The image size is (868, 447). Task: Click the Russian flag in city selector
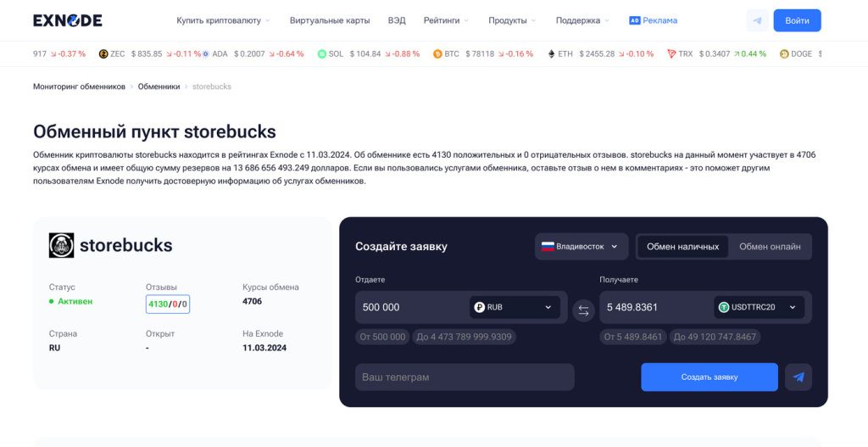[x=548, y=247]
